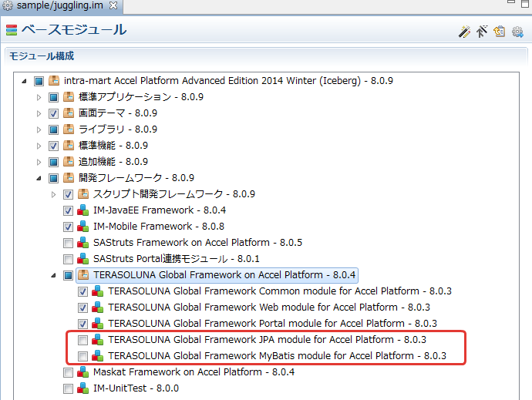Uncheck the スクリプト開発フレームワーク checkbox
This screenshot has width=532, height=400.
68,194
